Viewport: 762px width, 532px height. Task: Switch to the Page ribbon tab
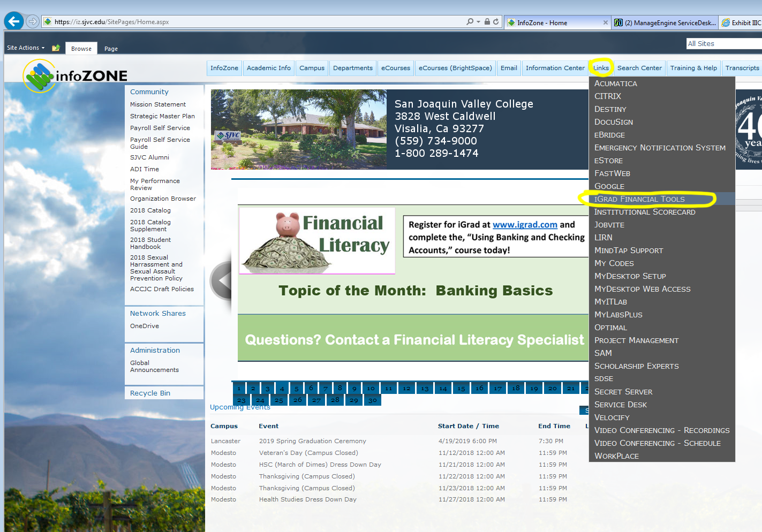coord(111,49)
